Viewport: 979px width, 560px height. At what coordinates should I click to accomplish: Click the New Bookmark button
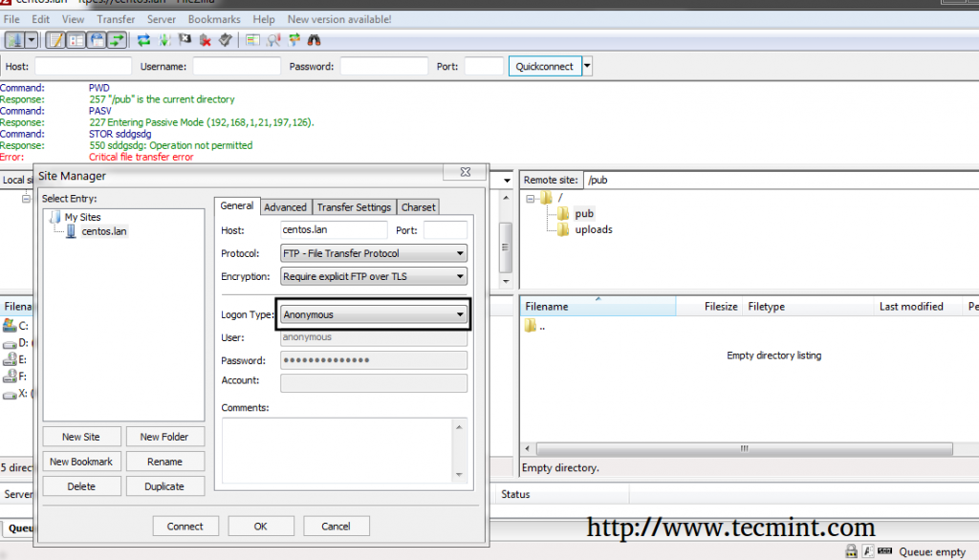[x=81, y=461]
